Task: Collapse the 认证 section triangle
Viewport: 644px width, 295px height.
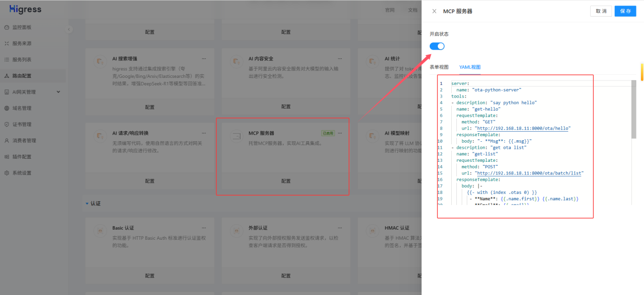Action: pyautogui.click(x=87, y=204)
